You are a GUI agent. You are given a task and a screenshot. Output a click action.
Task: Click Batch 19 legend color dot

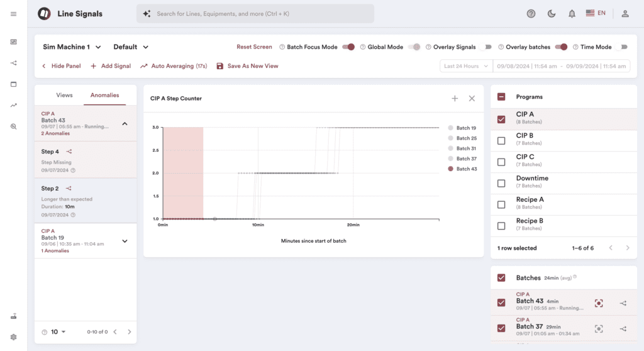(x=450, y=128)
